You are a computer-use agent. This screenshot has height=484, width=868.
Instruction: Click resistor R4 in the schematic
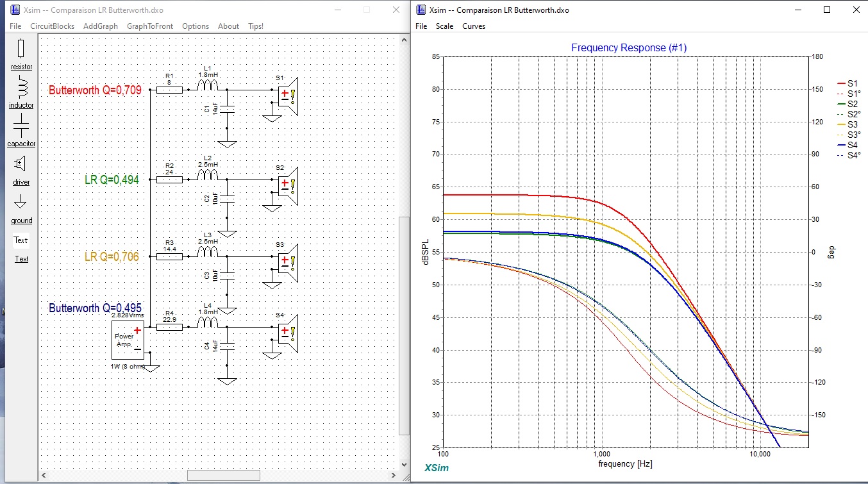(169, 327)
